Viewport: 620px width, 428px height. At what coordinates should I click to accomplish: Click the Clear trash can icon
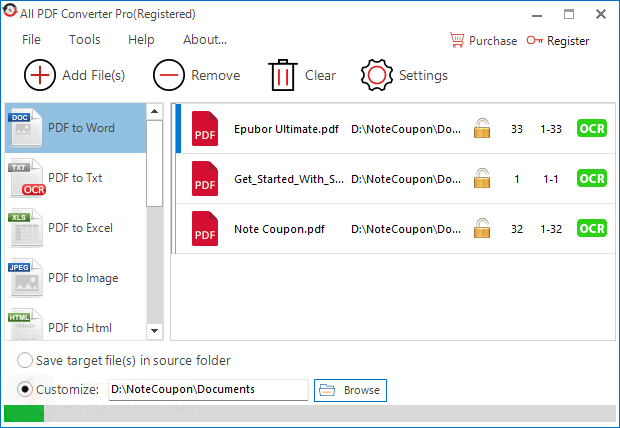[x=283, y=75]
